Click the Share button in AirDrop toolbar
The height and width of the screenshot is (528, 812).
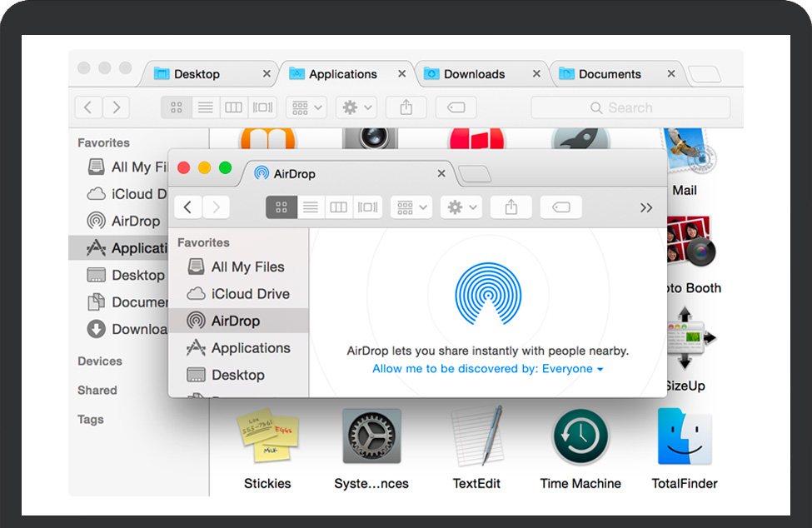[511, 207]
